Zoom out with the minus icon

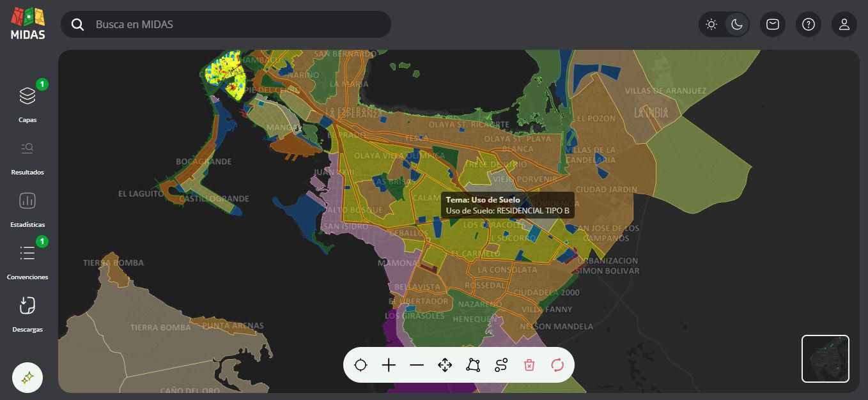click(x=417, y=365)
